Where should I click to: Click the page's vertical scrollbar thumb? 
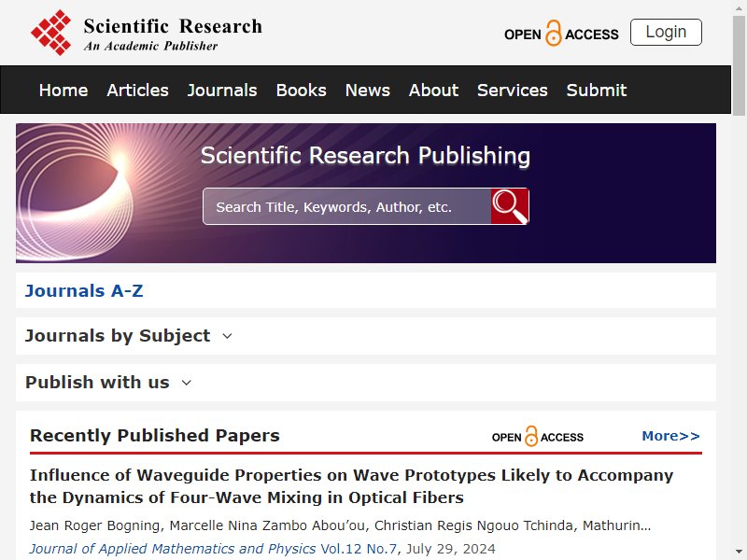click(739, 65)
